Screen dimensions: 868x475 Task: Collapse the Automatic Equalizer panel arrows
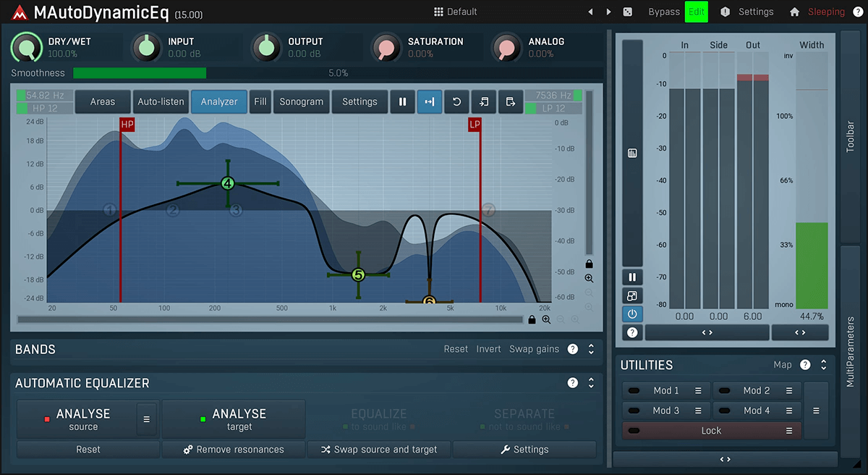pos(591,383)
